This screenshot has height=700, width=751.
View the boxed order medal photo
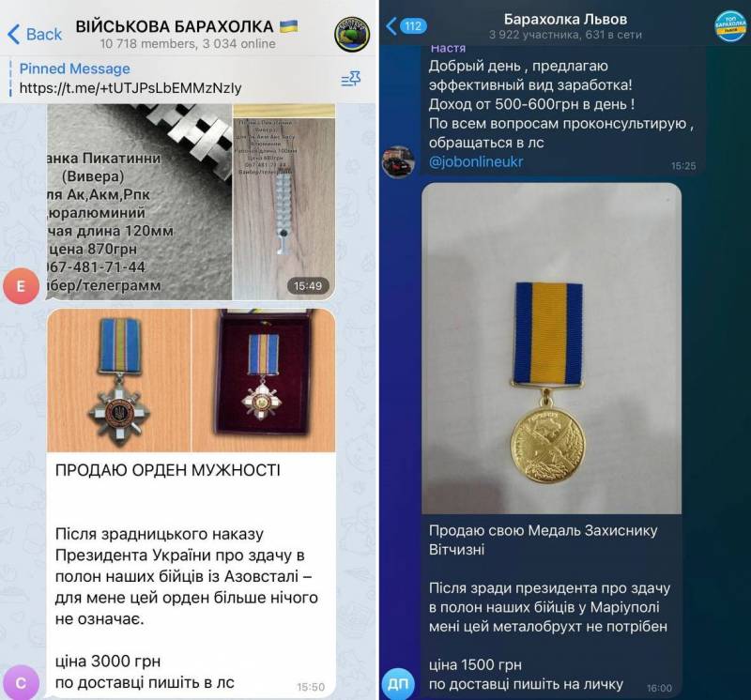264,380
